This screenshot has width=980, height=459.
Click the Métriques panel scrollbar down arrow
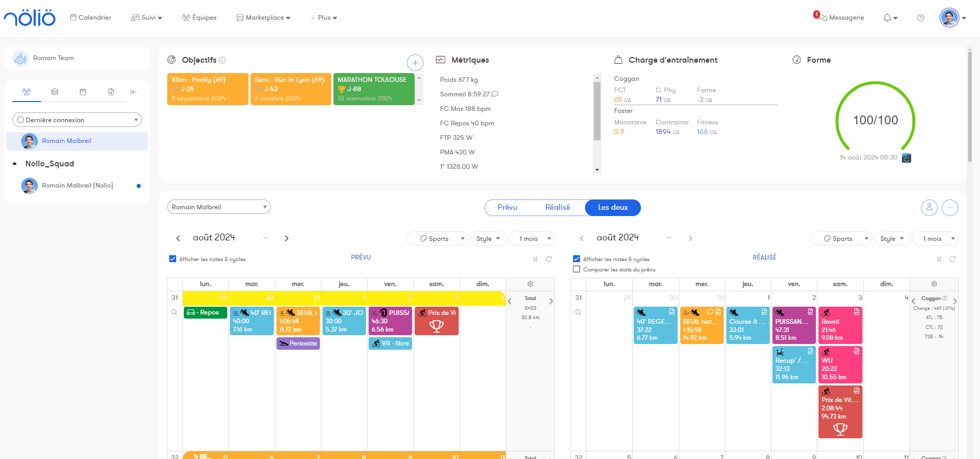[597, 170]
